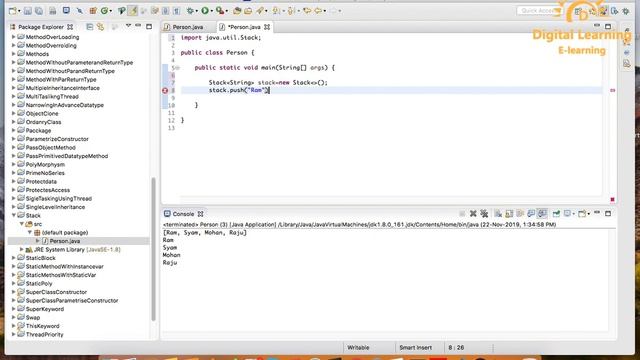Click "Writable" in status bar
The image size is (640, 360).
point(358,347)
